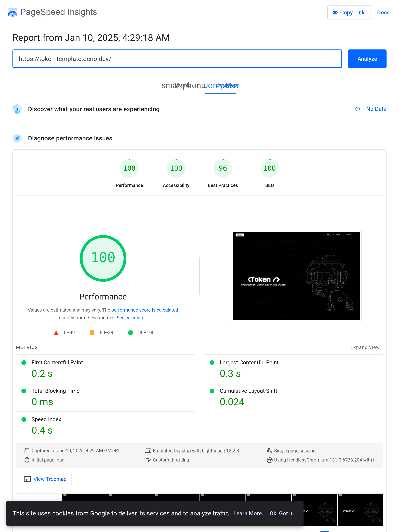Screen dimensions: 399x532
Task: Click the devices icon beside Emulated Desktop
Action: [x=148, y=450]
